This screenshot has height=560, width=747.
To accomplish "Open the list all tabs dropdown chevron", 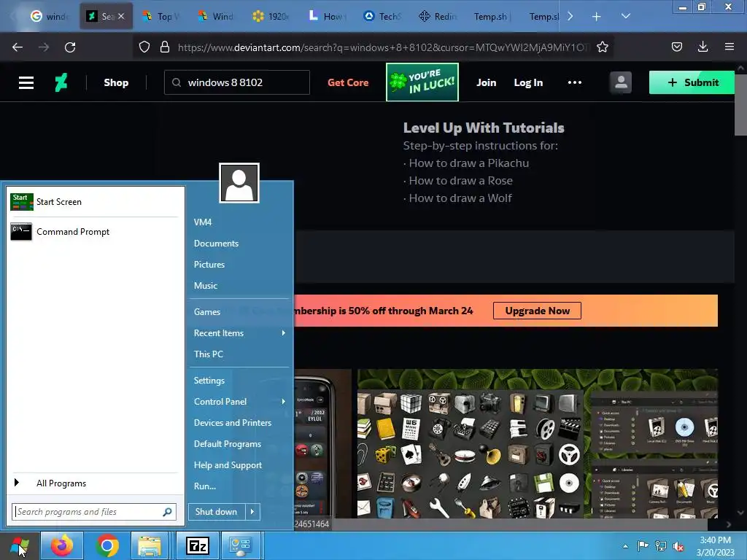I will [625, 16].
